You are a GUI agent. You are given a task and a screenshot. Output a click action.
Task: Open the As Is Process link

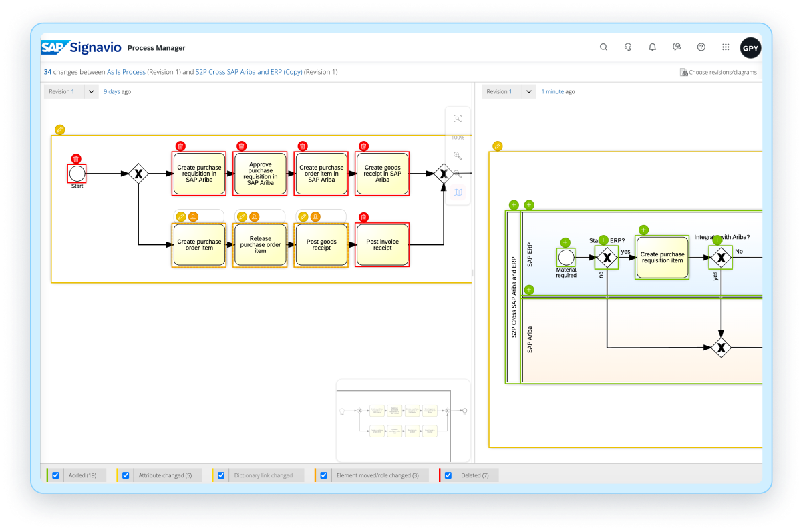coord(126,72)
